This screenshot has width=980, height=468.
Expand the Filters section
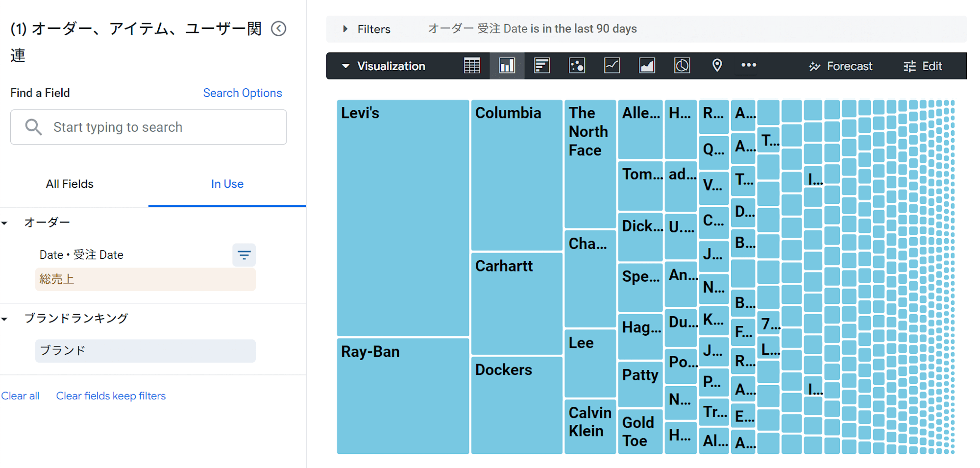click(345, 29)
